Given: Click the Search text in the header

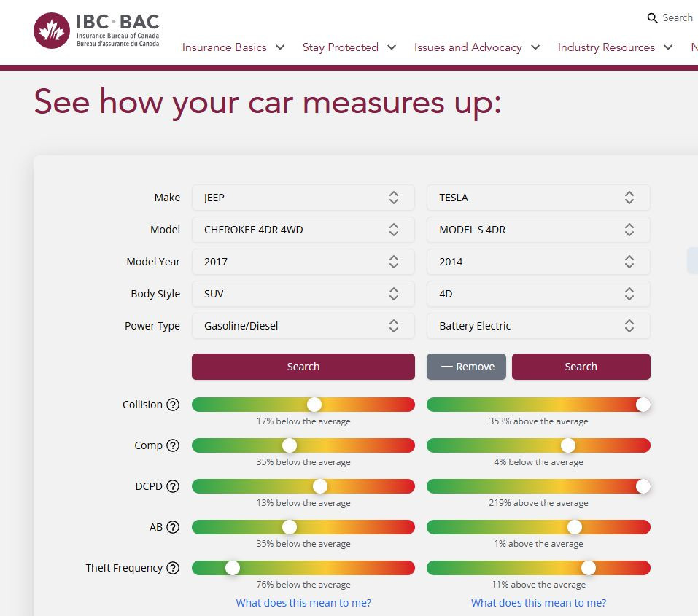Looking at the screenshot, I should (677, 17).
